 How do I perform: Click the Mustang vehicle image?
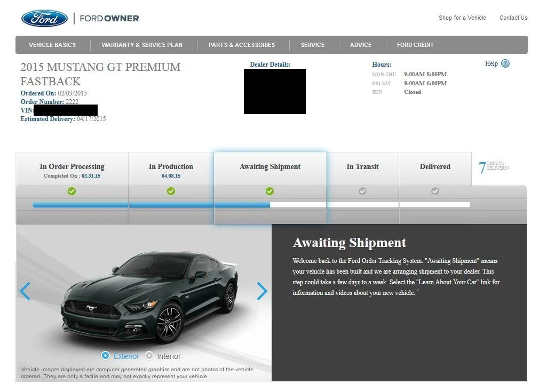[x=149, y=297]
